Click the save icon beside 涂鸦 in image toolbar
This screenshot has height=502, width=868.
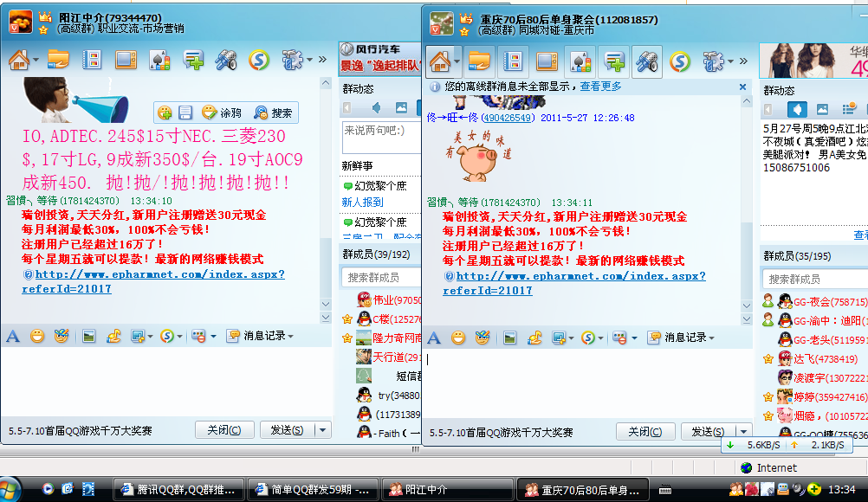click(185, 113)
